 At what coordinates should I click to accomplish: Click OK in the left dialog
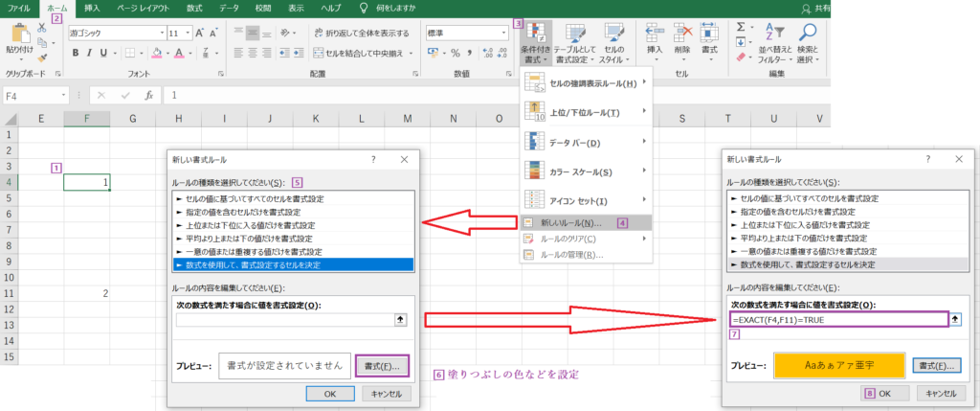(330, 394)
